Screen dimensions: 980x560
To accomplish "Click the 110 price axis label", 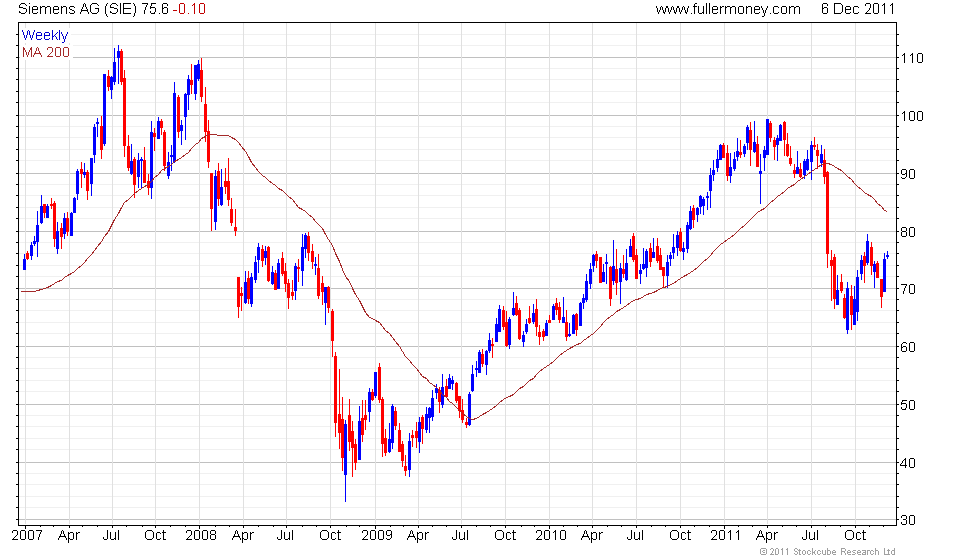I will tap(912, 58).
